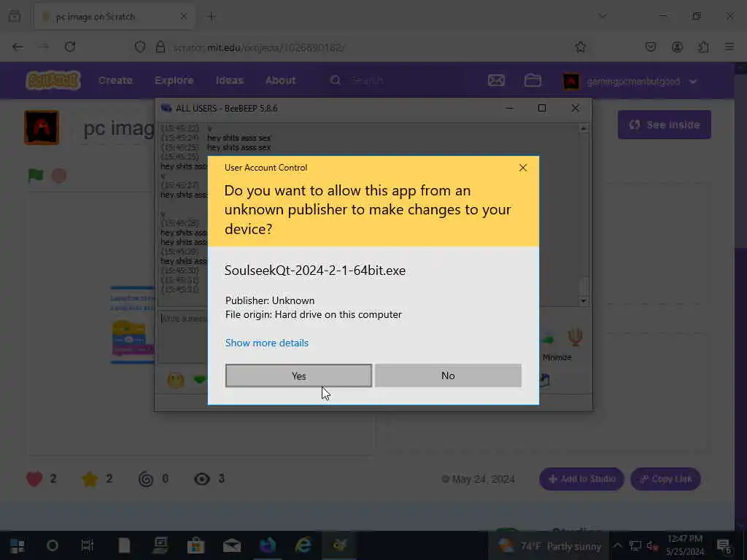Click the tracking protection shield icon
The width and height of the screenshot is (747, 560).
[139, 47]
